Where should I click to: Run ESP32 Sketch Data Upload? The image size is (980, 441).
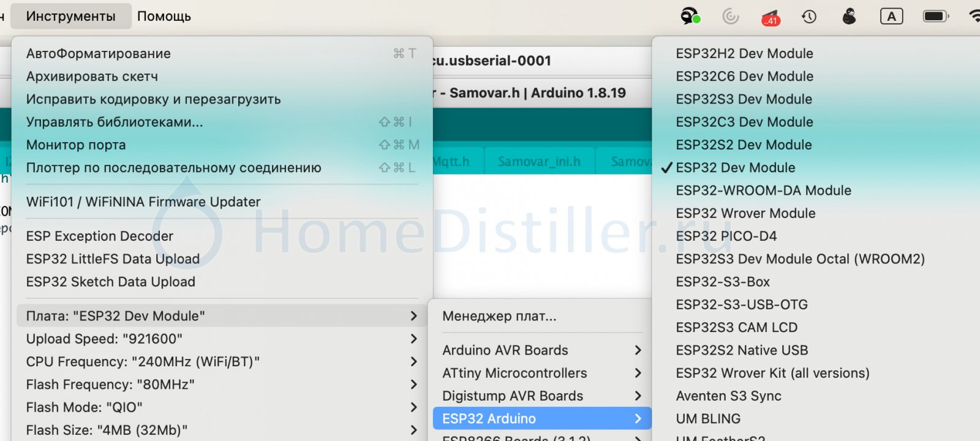(x=222, y=282)
